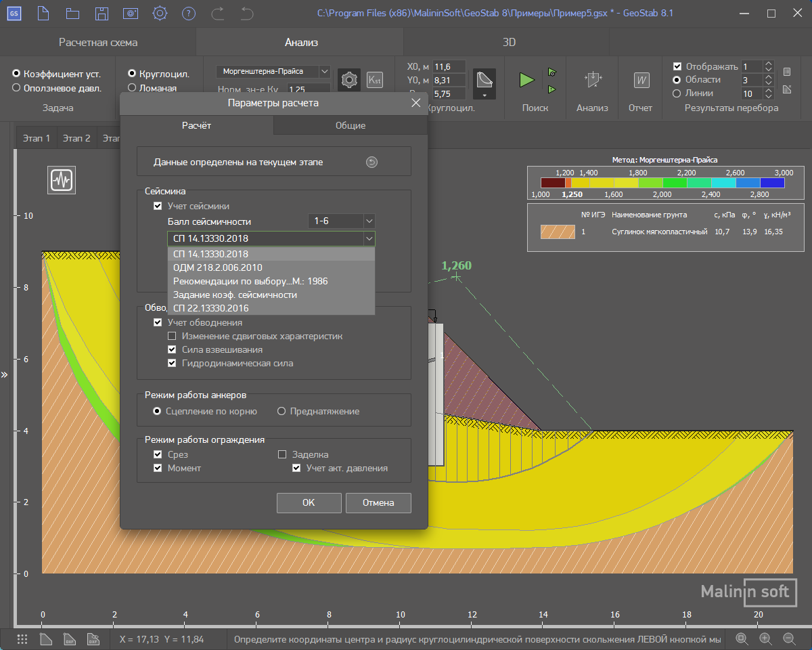Image resolution: width=812 pixels, height=650 pixels.
Task: Open calculation parameters gear button in ribbon
Action: point(349,79)
